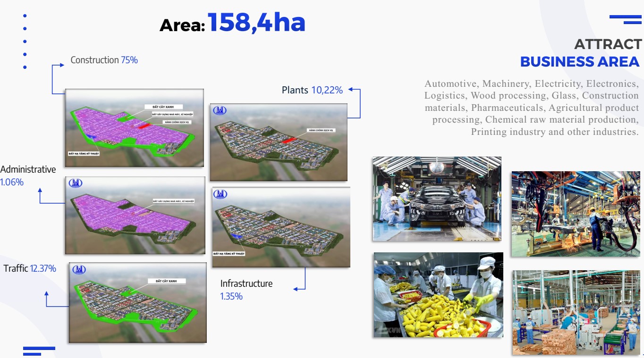Select the Construction 75% label
The height and width of the screenshot is (358, 644).
pos(104,60)
